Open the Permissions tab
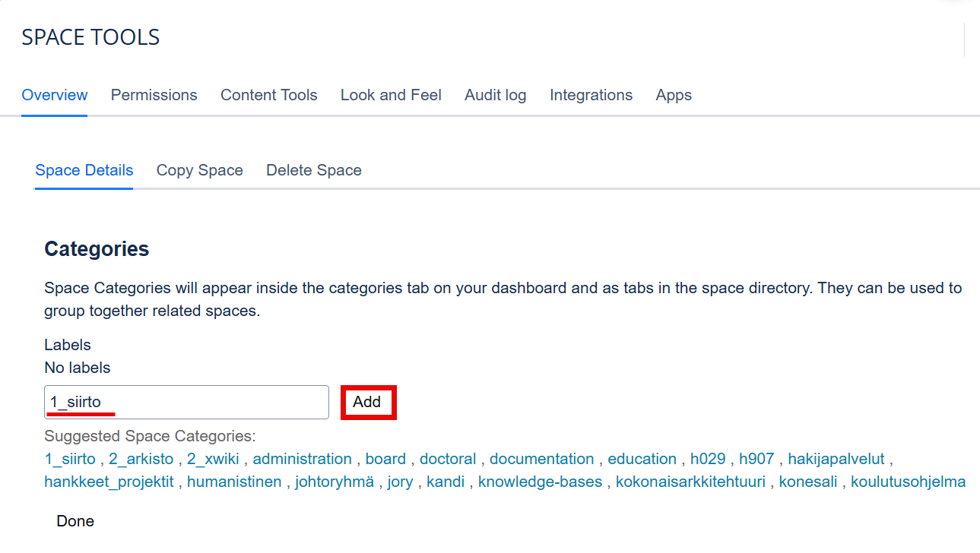980x553 pixels. click(154, 95)
